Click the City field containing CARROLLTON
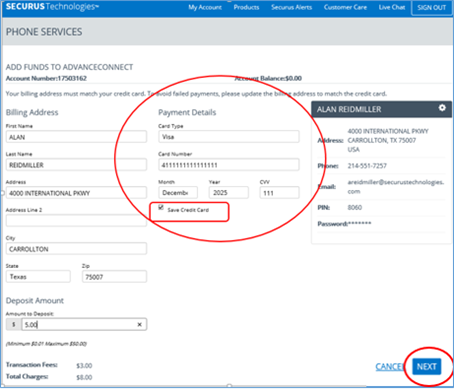454x390 pixels. 76,249
